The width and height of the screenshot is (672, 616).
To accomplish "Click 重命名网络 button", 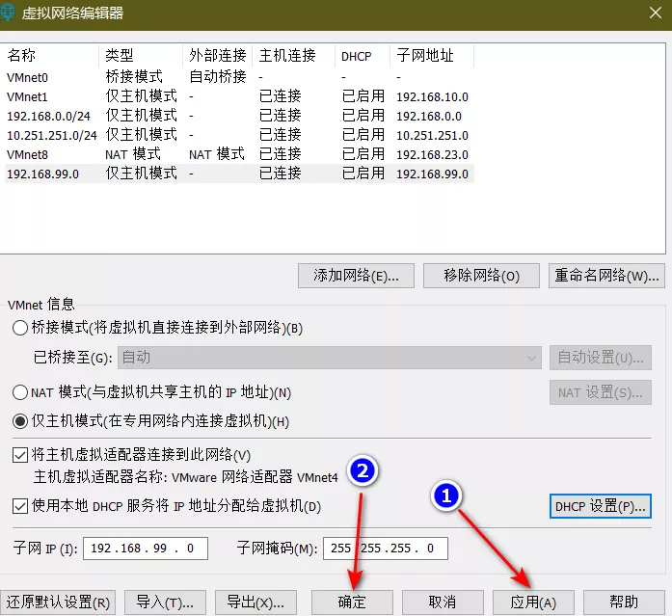I will tap(606, 276).
